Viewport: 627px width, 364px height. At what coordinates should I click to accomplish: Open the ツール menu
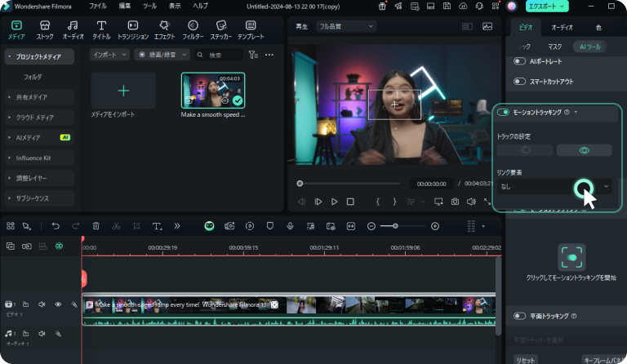(150, 6)
